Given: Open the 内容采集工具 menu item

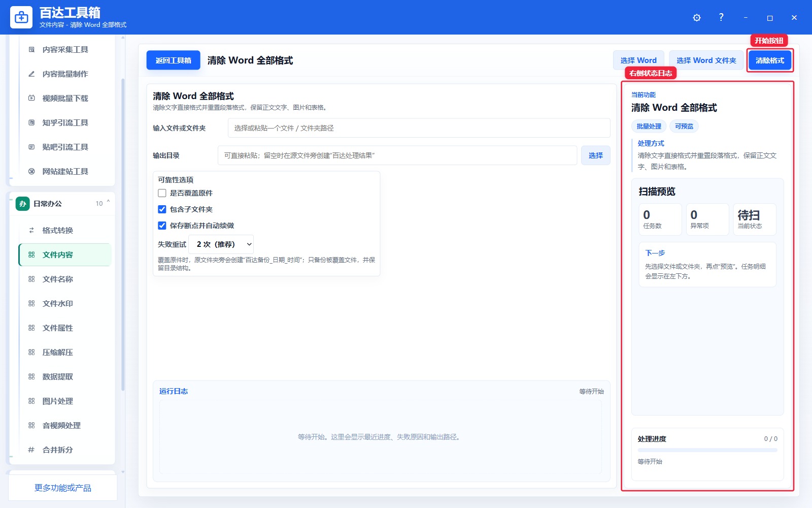Looking at the screenshot, I should coord(65,50).
